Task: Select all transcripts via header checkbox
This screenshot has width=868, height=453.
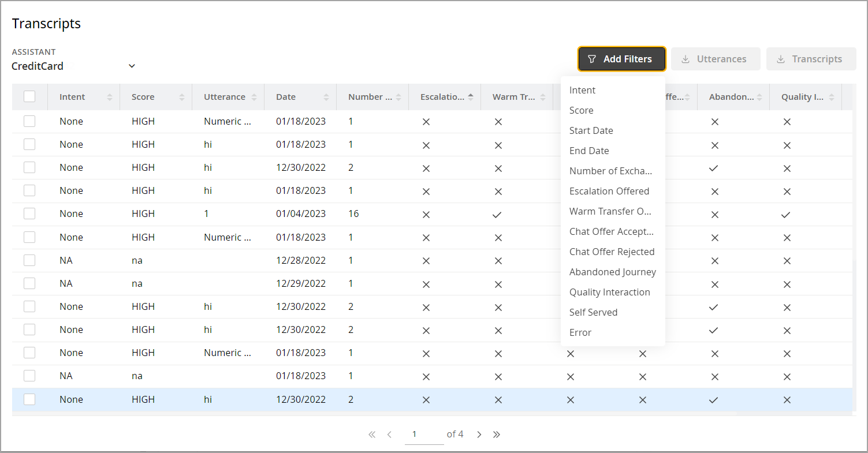Action: pyautogui.click(x=29, y=96)
